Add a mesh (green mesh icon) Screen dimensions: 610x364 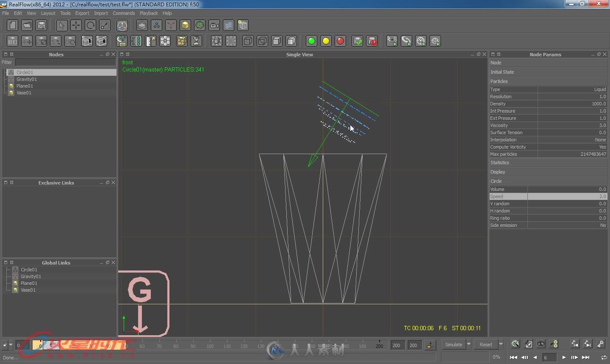[x=200, y=25]
